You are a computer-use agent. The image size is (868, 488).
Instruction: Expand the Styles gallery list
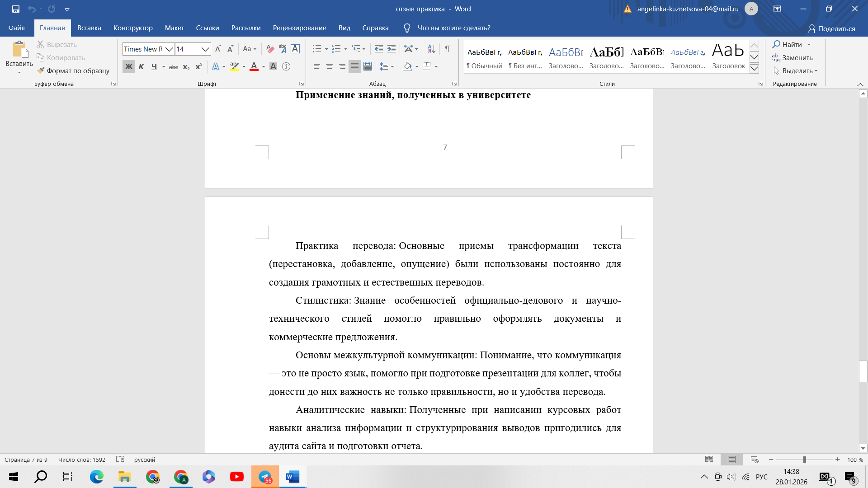754,69
